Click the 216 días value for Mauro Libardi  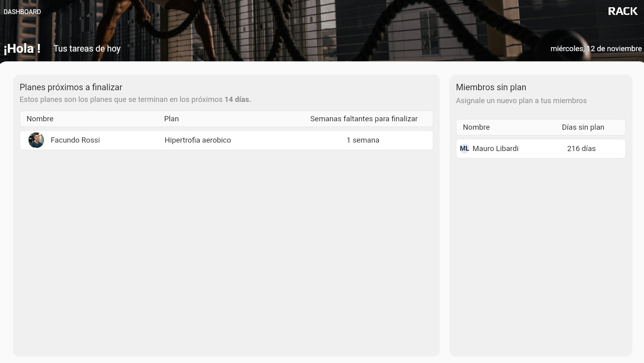tap(582, 148)
